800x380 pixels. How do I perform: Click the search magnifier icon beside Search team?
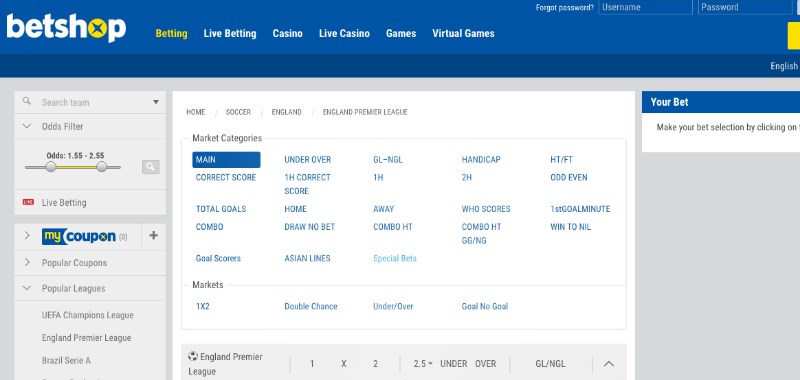[x=27, y=102]
